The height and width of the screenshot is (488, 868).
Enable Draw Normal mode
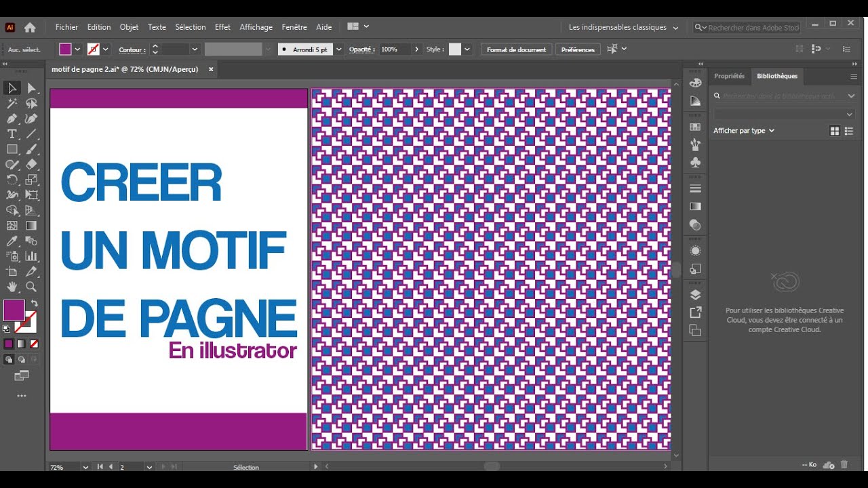(x=9, y=360)
